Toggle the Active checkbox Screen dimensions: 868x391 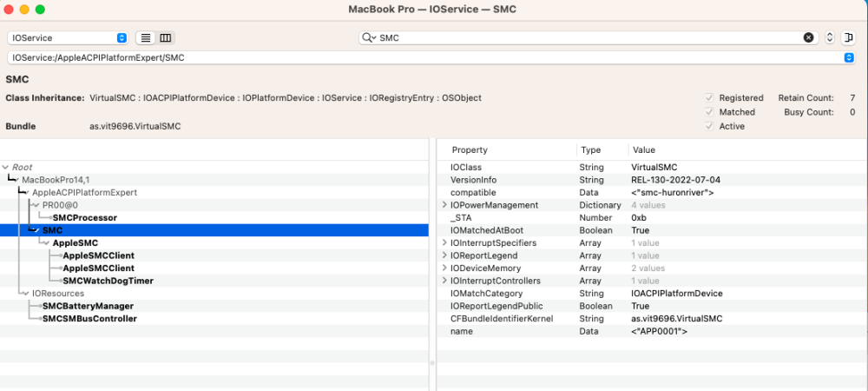tap(709, 126)
